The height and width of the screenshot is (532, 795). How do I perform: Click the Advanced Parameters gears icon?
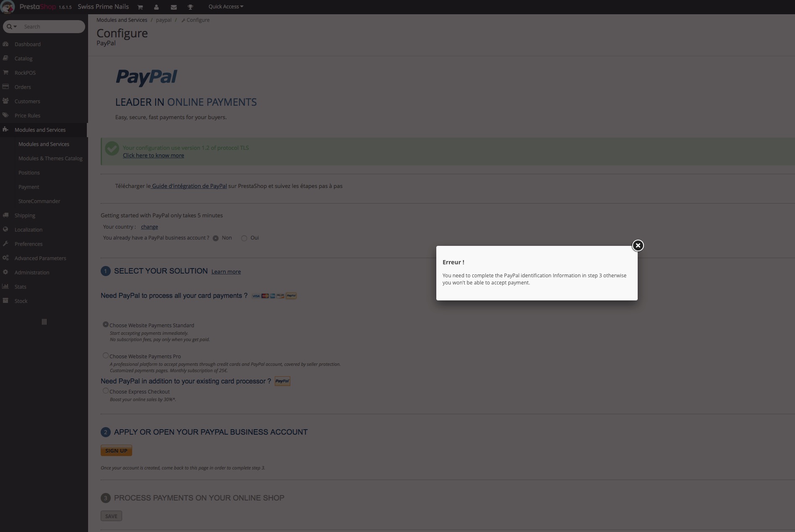(x=5, y=258)
